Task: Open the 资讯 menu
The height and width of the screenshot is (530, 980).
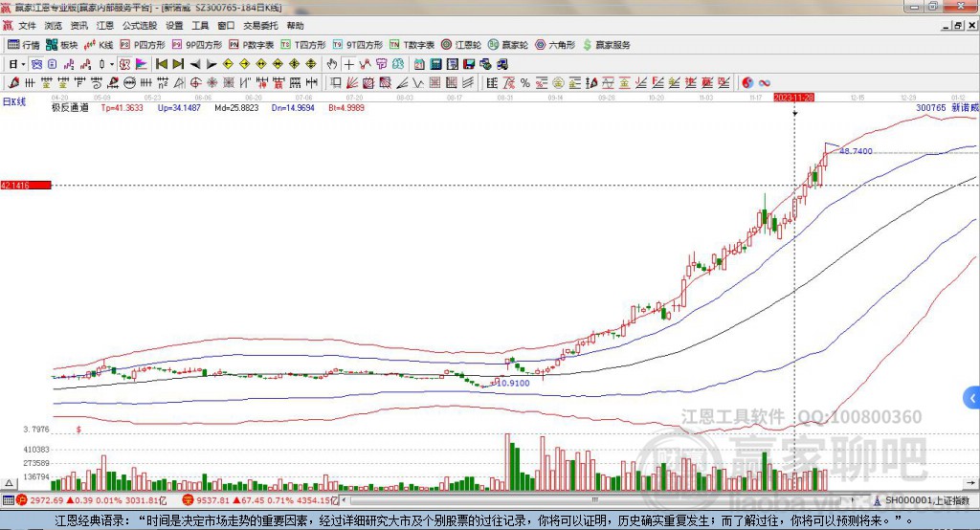Action: (78, 26)
